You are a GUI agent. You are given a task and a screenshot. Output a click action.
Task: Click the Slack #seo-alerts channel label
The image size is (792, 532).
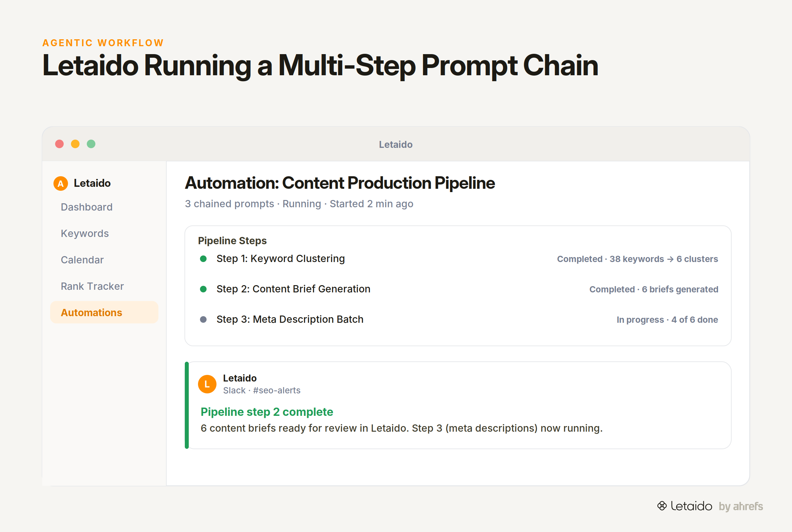point(261,390)
